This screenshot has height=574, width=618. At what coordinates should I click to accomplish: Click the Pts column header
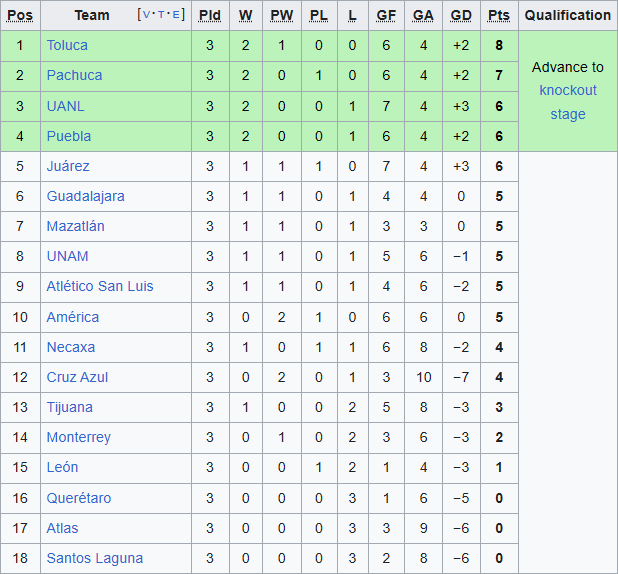pos(498,15)
